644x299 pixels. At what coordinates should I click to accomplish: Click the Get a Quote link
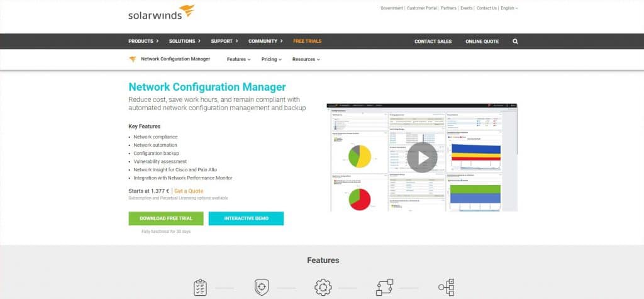coord(189,191)
